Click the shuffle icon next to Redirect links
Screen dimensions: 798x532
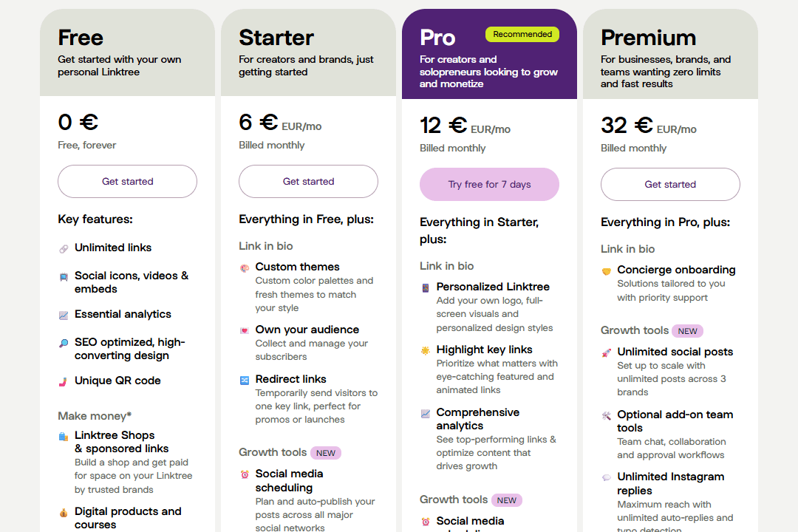click(x=244, y=379)
